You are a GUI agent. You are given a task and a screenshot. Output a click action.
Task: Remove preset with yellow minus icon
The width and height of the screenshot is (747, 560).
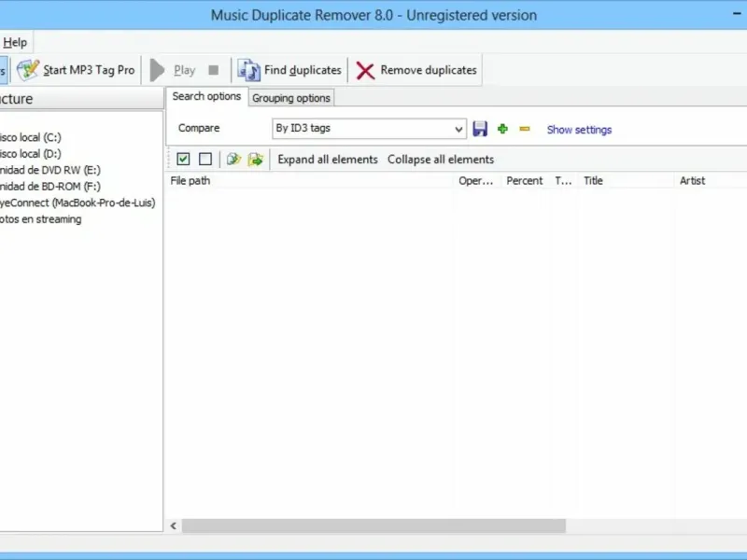525,129
